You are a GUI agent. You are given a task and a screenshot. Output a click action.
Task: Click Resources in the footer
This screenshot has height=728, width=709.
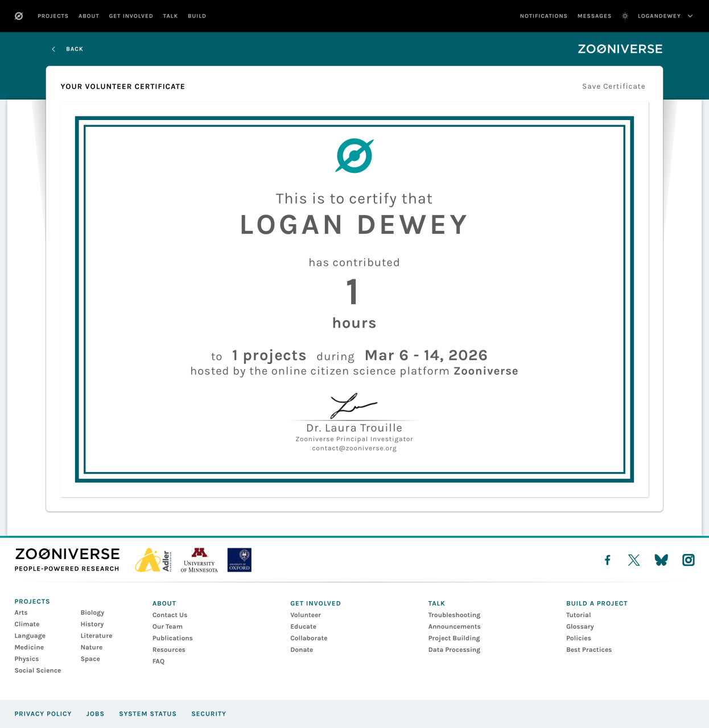(168, 650)
